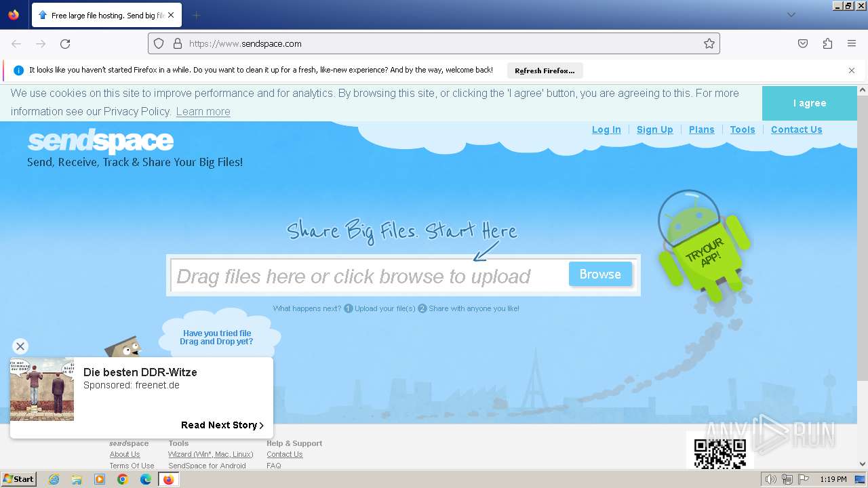Open File Explorer from the taskbar
Viewport: 868px width, 488px height.
(77, 479)
